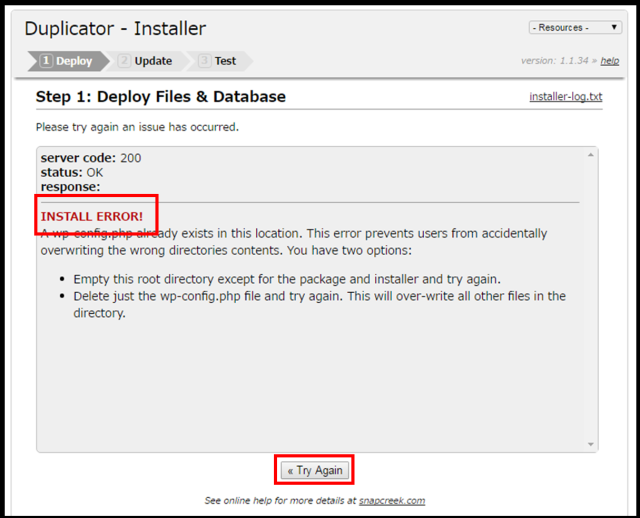640x518 pixels.
Task: Click the 'Empty this root directory' bullet text
Action: (x=287, y=279)
